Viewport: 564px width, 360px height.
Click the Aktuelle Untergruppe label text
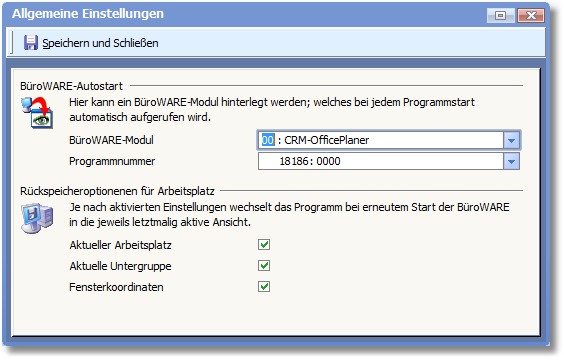120,266
